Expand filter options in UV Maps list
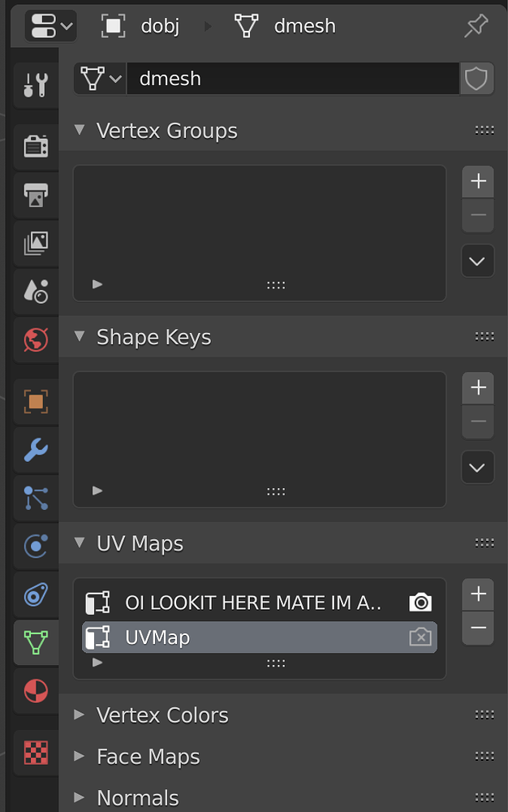 97,663
